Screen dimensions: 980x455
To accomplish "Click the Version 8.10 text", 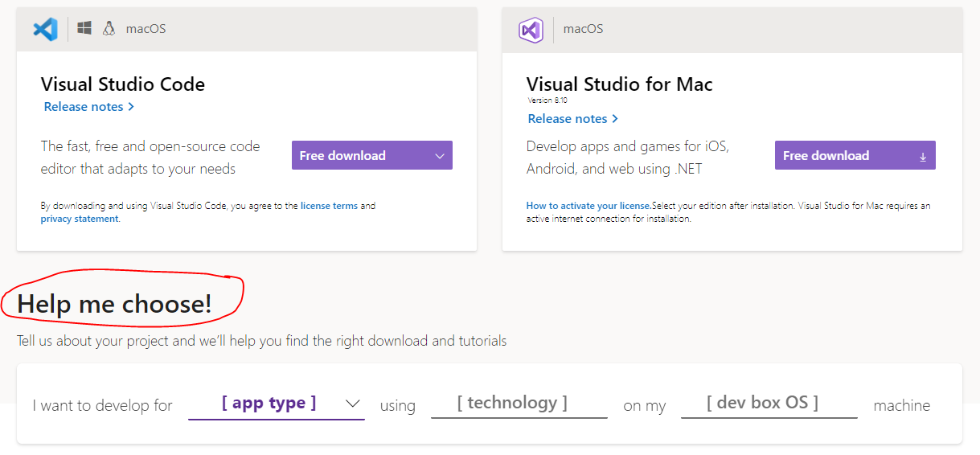I will [x=547, y=100].
